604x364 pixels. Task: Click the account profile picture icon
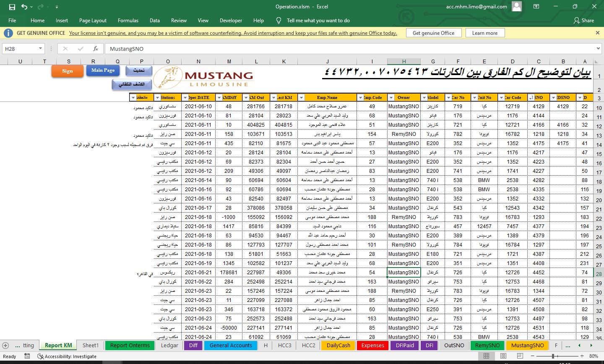click(517, 6)
